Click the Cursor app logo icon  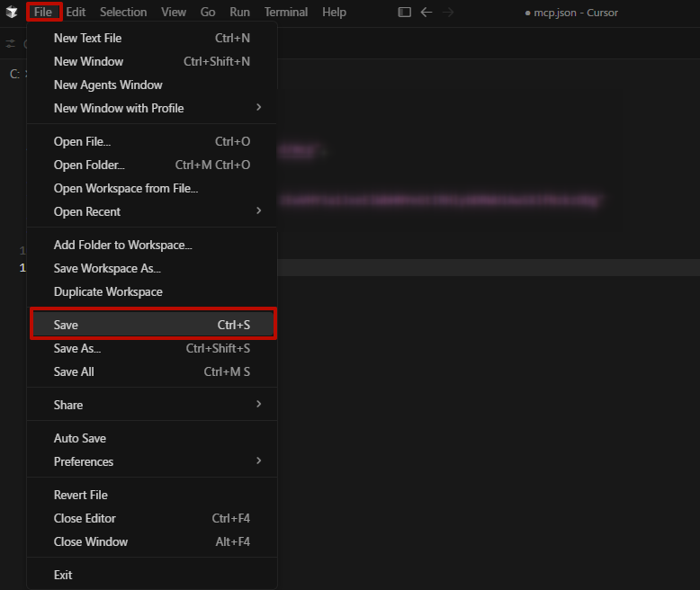pos(12,13)
